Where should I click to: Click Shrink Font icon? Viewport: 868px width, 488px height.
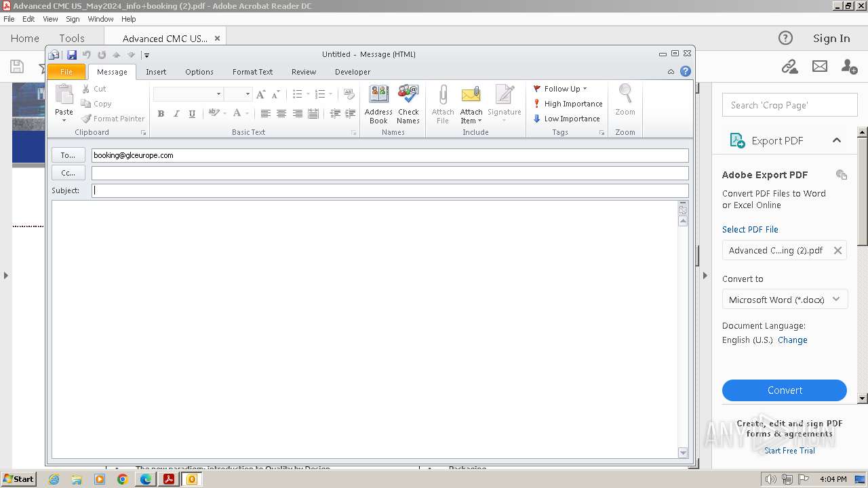click(x=275, y=94)
